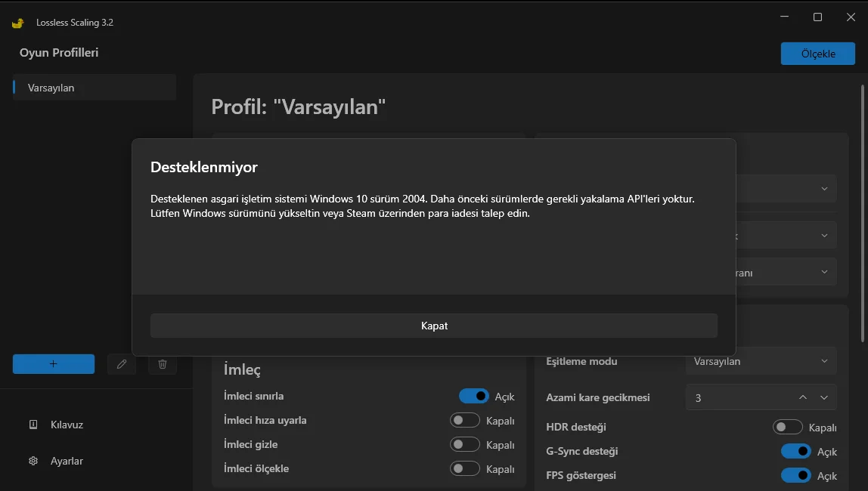This screenshot has height=491, width=868.
Task: Enable İmleci hıza uyarla switch
Action: pyautogui.click(x=464, y=420)
